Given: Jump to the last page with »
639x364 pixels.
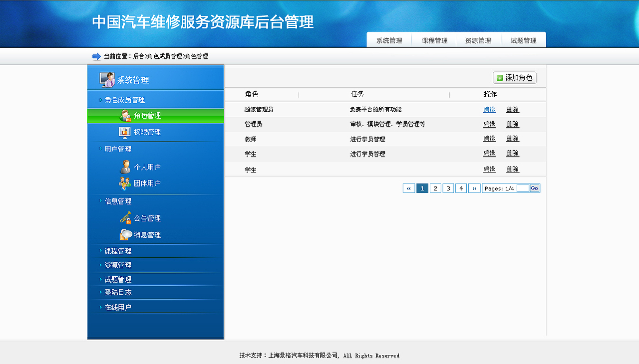Looking at the screenshot, I should (x=474, y=188).
